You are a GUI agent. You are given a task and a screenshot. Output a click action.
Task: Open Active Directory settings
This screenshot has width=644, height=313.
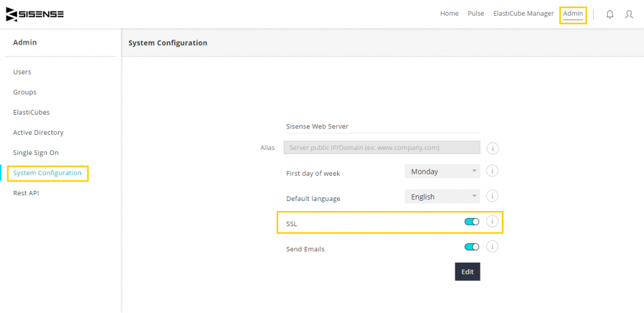pyautogui.click(x=38, y=132)
